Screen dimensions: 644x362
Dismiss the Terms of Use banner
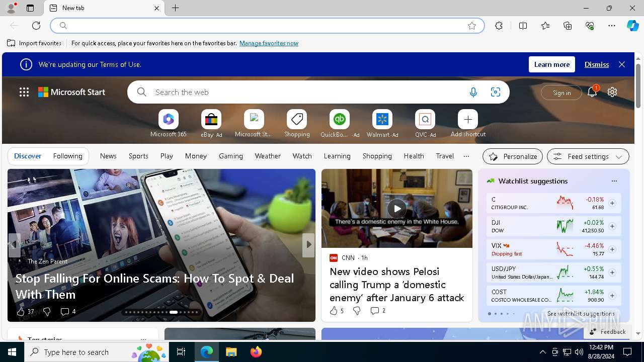tap(597, 64)
